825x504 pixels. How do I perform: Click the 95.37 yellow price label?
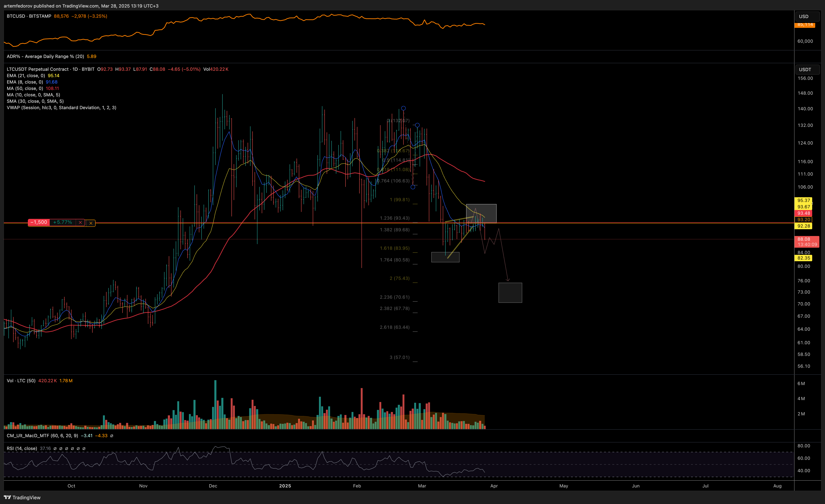click(x=804, y=200)
